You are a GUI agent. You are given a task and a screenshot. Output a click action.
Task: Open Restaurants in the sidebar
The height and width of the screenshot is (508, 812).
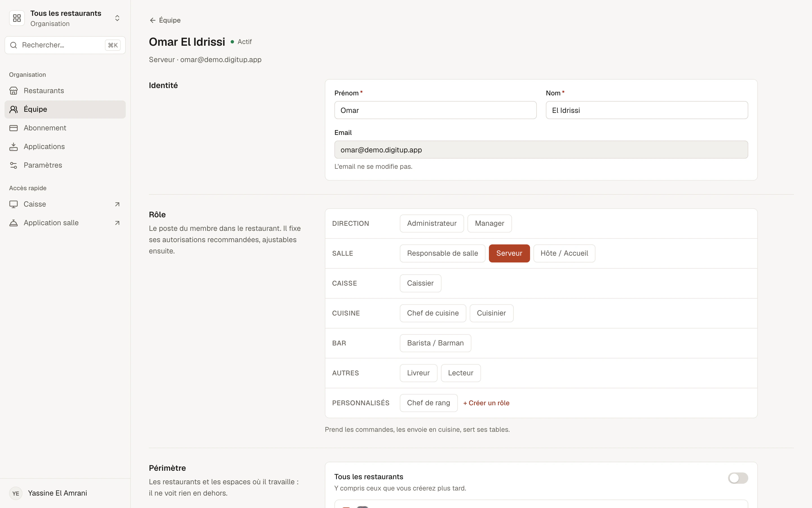click(65, 91)
